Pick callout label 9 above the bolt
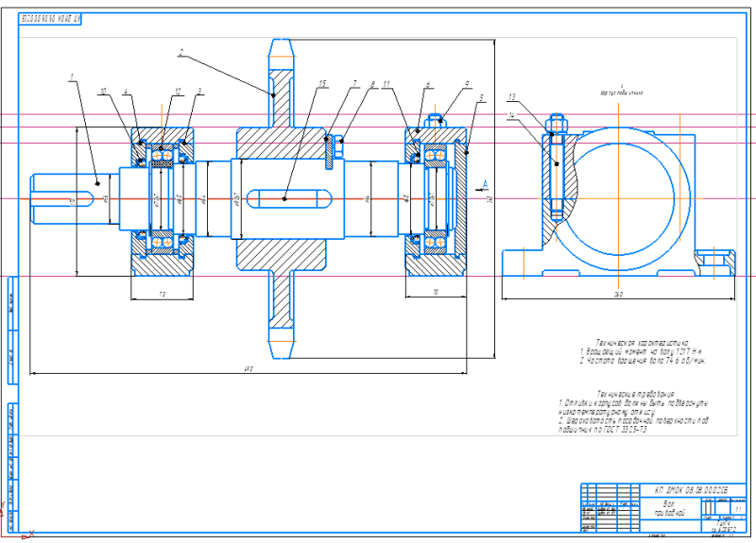 [467, 84]
